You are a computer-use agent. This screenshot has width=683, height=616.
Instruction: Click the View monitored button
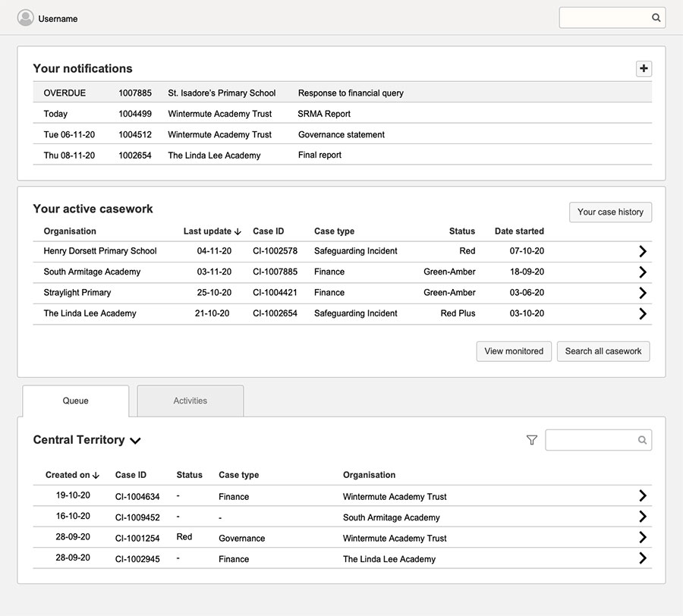[x=514, y=351]
